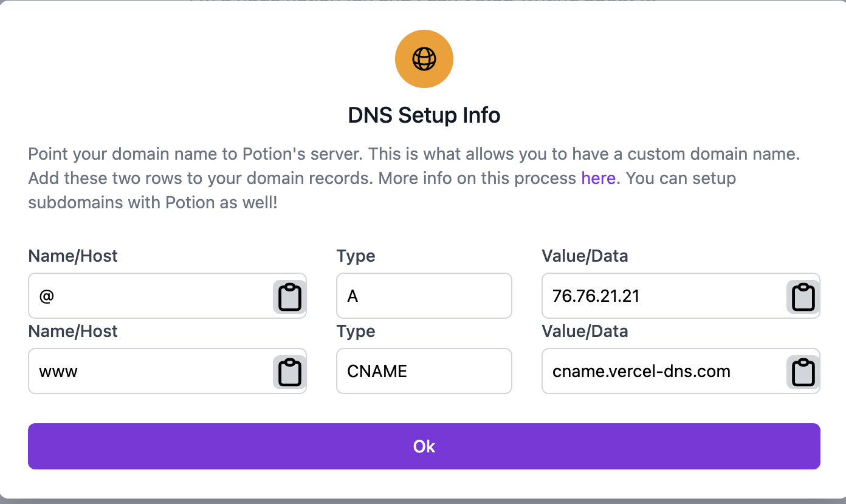Click the second "Value/Data" column label
Screen dimensions: 846x504
click(585, 331)
